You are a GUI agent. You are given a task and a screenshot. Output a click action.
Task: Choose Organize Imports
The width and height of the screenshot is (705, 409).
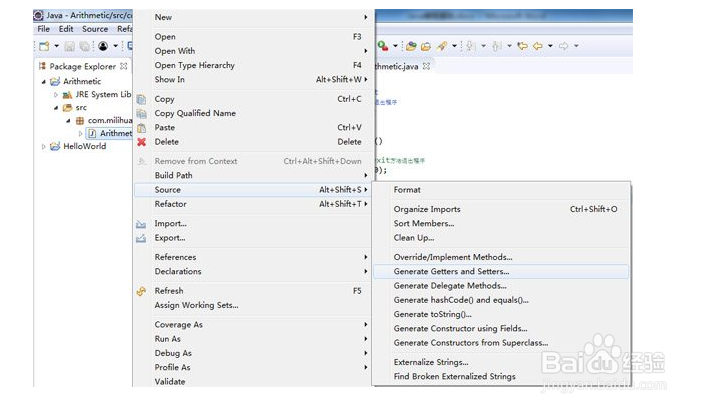[501, 209]
